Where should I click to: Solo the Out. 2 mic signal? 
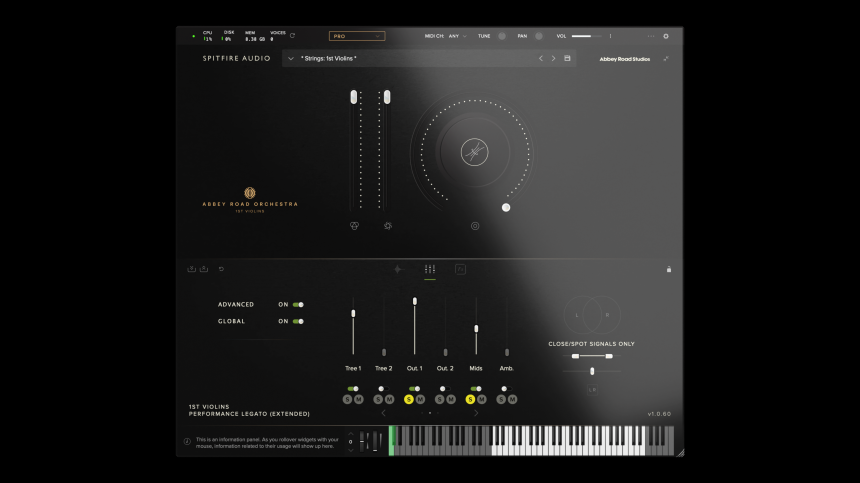tap(439, 400)
